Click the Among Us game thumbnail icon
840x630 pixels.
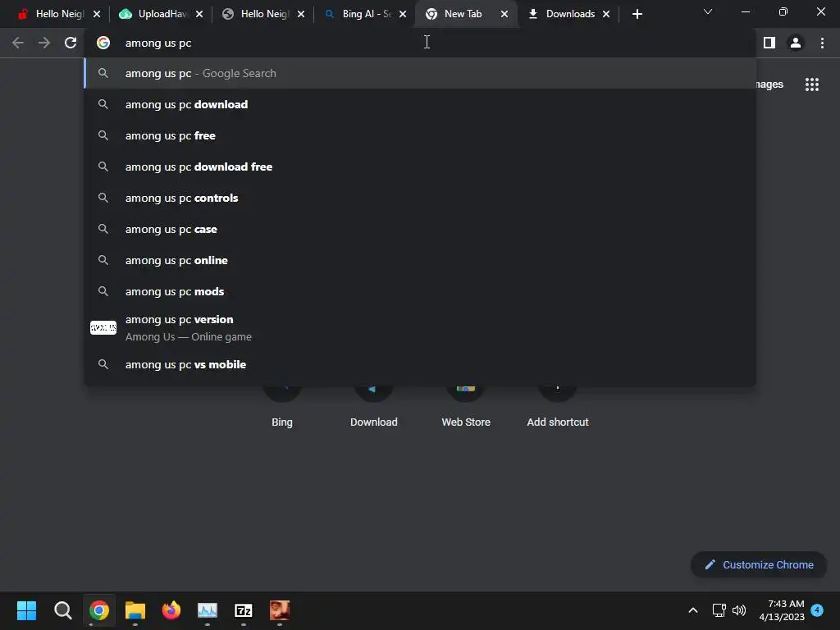point(103,328)
